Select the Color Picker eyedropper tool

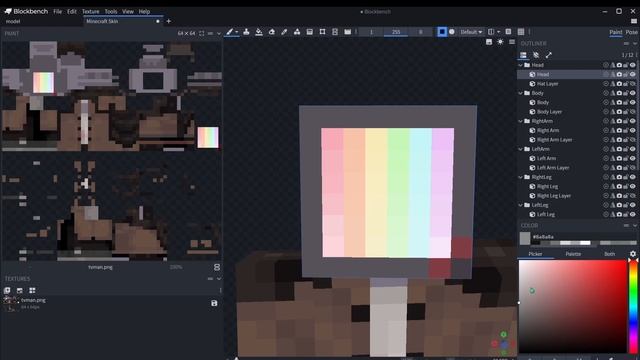pyautogui.click(x=284, y=32)
